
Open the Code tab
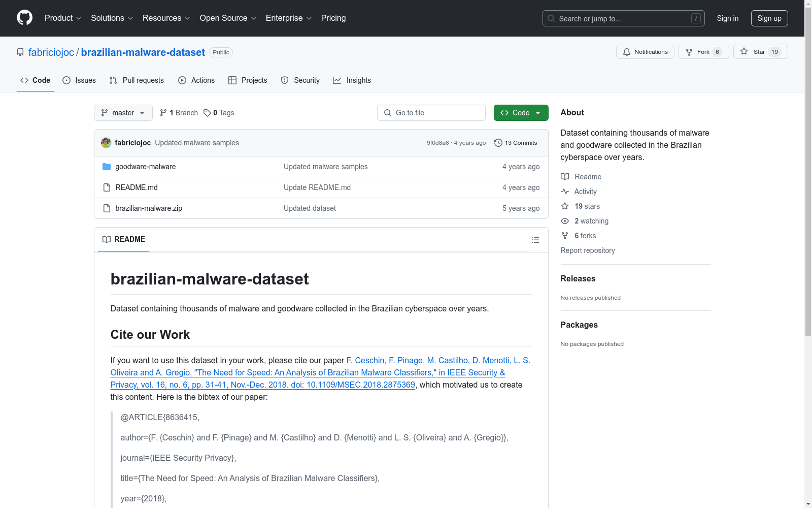[x=35, y=80]
